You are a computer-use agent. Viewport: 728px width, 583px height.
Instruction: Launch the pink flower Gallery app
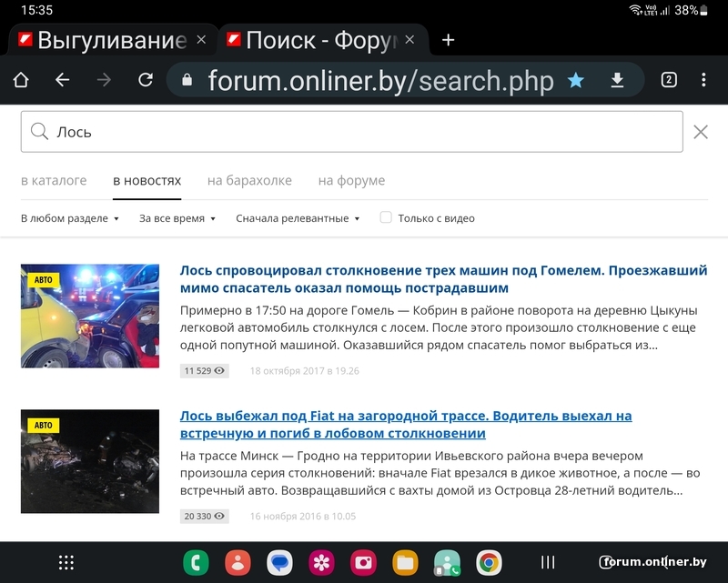pyautogui.click(x=321, y=563)
